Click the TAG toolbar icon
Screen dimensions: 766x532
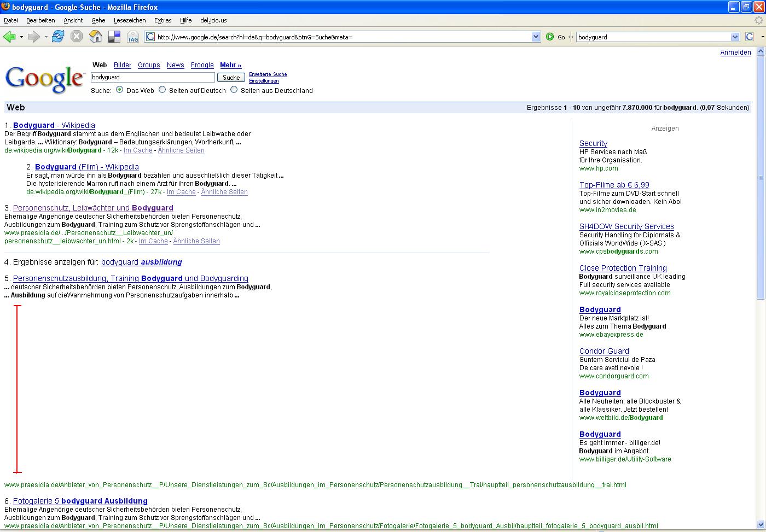coord(133,37)
